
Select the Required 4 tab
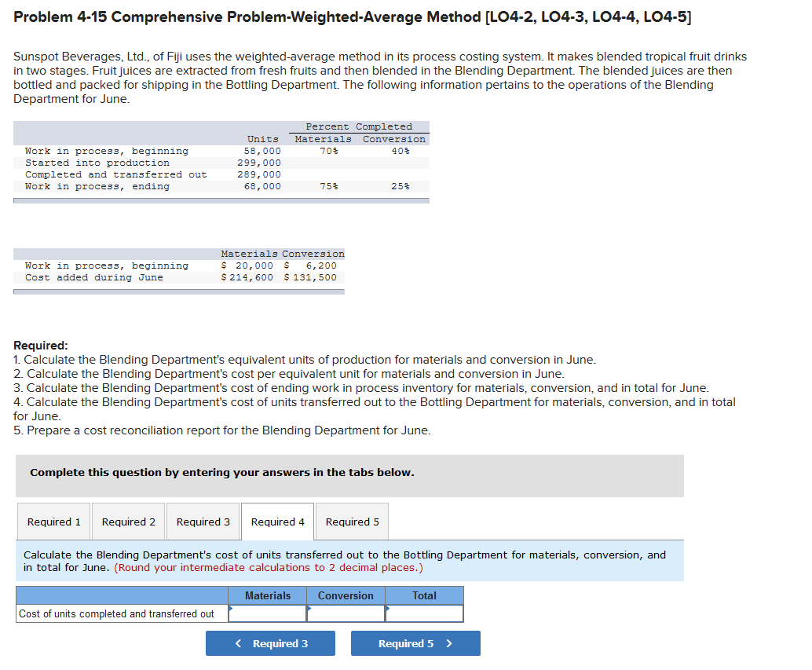point(276,521)
